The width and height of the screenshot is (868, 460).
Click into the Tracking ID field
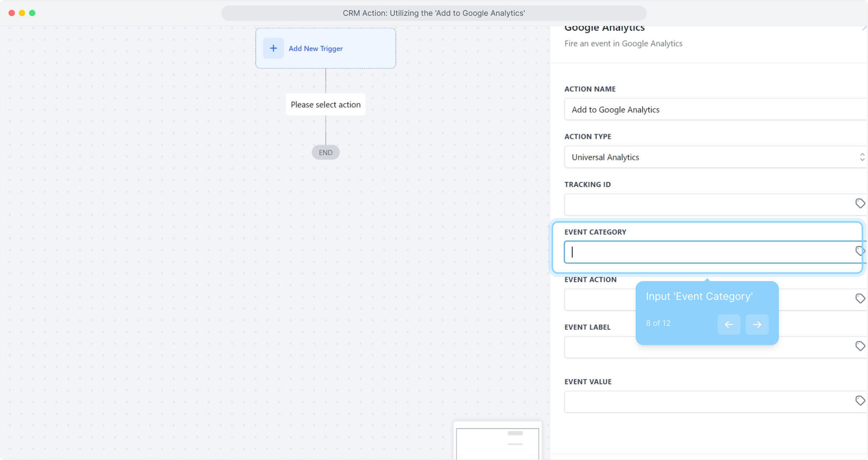coord(703,204)
